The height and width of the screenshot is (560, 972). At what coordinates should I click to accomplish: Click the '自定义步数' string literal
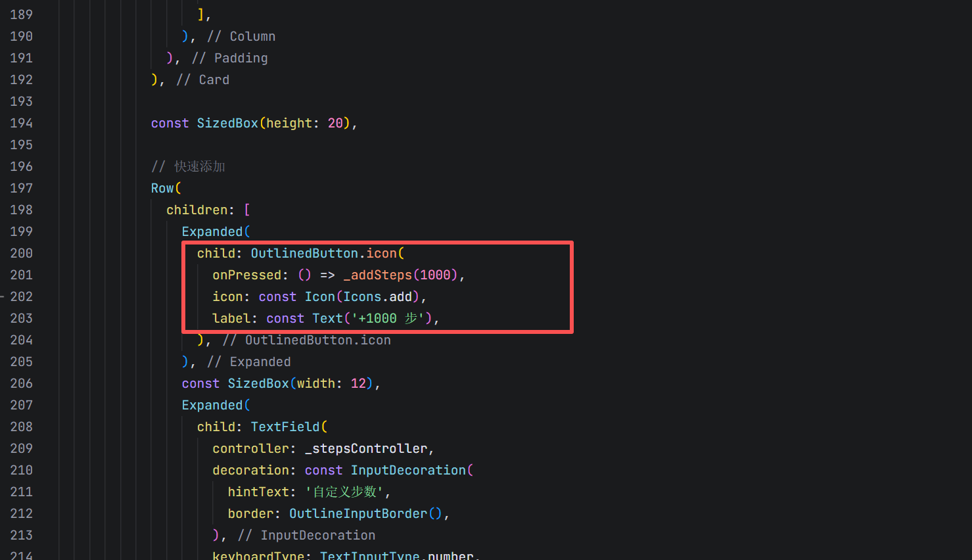tap(344, 492)
